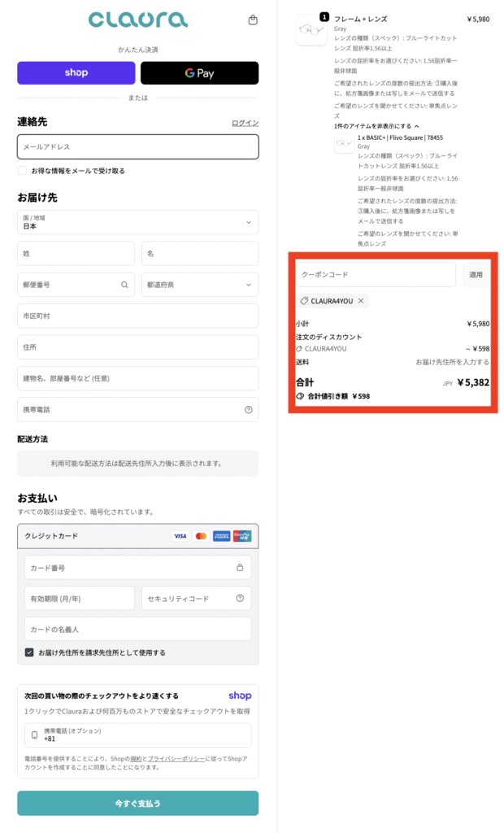Click the lock icon in card number field

(240, 568)
